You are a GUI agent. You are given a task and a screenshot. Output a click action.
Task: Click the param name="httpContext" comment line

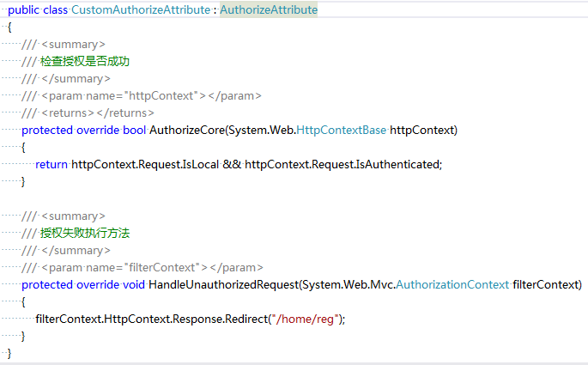pyautogui.click(x=142, y=96)
